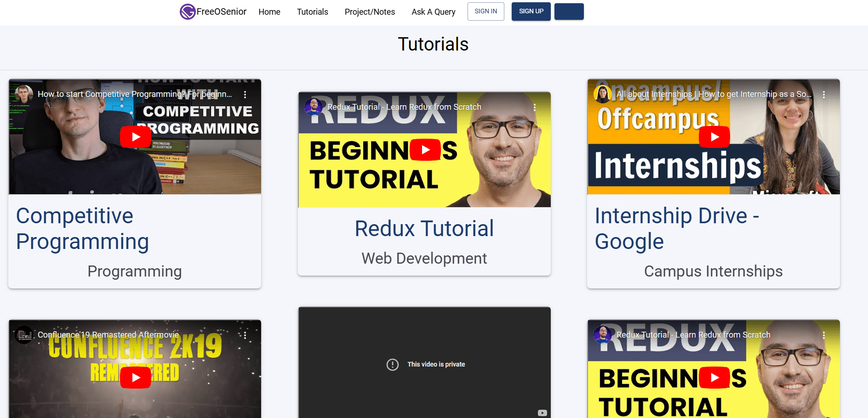Viewport: 868px width, 418px height.
Task: Play the Redux Tutorial video in top row
Action: (425, 150)
